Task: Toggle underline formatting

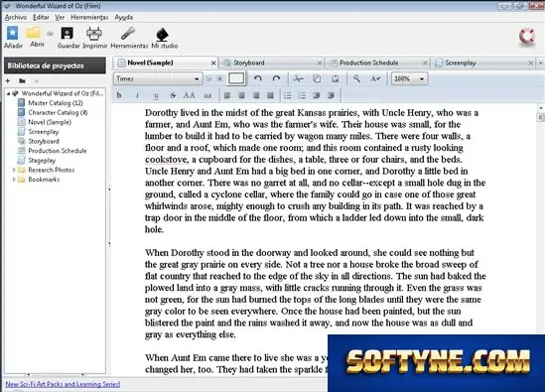Action: (156, 95)
